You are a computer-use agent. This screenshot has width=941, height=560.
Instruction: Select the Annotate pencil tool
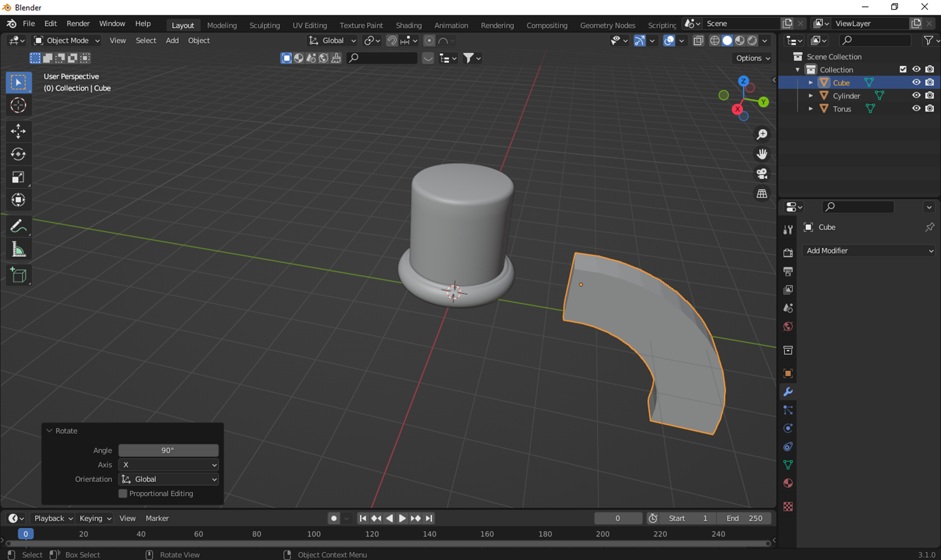[18, 226]
